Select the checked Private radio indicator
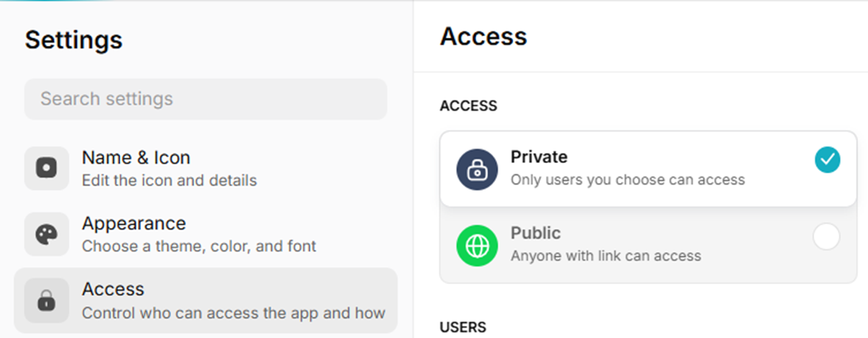The height and width of the screenshot is (338, 868). [827, 160]
